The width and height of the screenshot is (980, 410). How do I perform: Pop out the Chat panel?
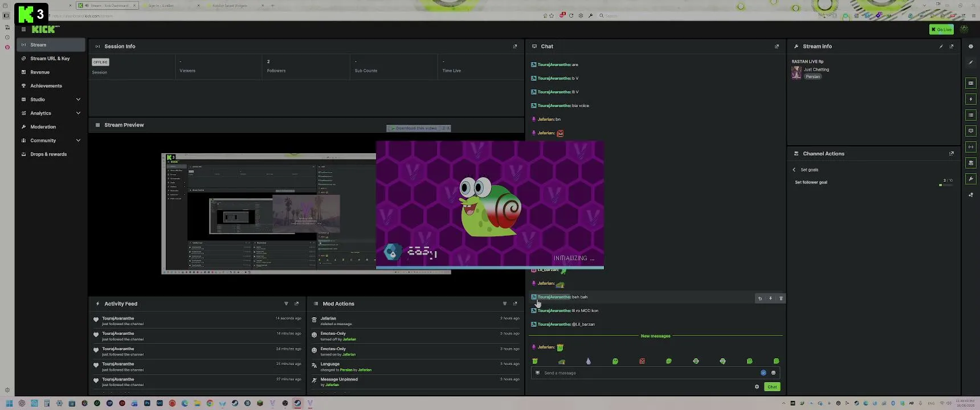pyautogui.click(x=777, y=47)
